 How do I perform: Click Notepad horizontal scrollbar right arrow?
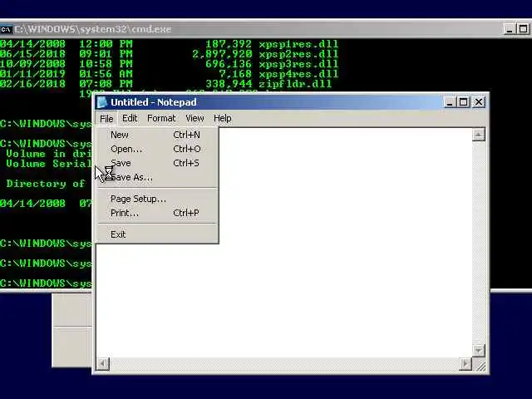click(x=465, y=364)
